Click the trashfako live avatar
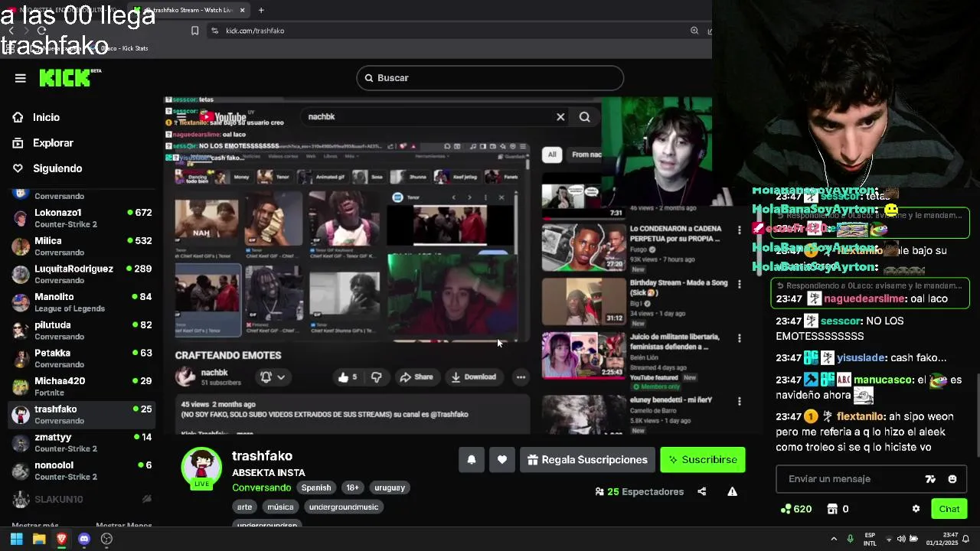 pos(201,467)
